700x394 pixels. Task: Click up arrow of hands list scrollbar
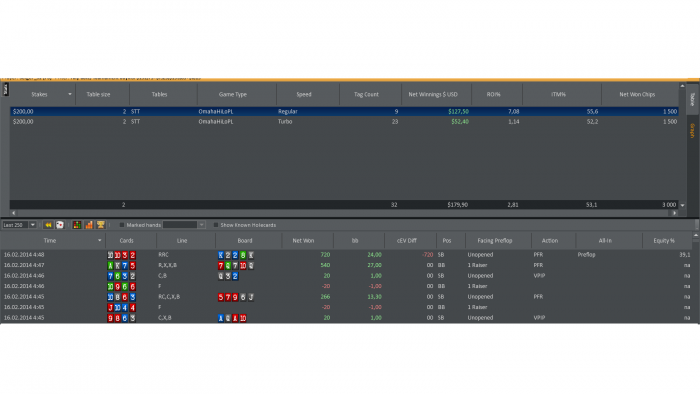pyautogui.click(x=696, y=235)
